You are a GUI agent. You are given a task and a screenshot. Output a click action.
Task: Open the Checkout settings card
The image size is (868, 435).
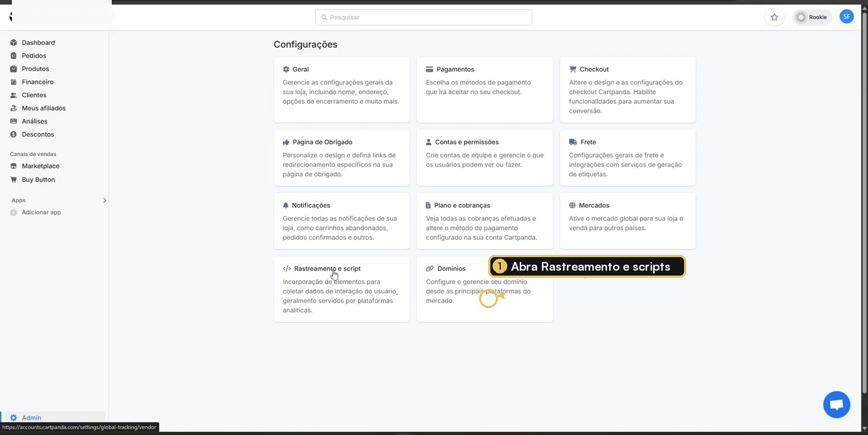628,90
